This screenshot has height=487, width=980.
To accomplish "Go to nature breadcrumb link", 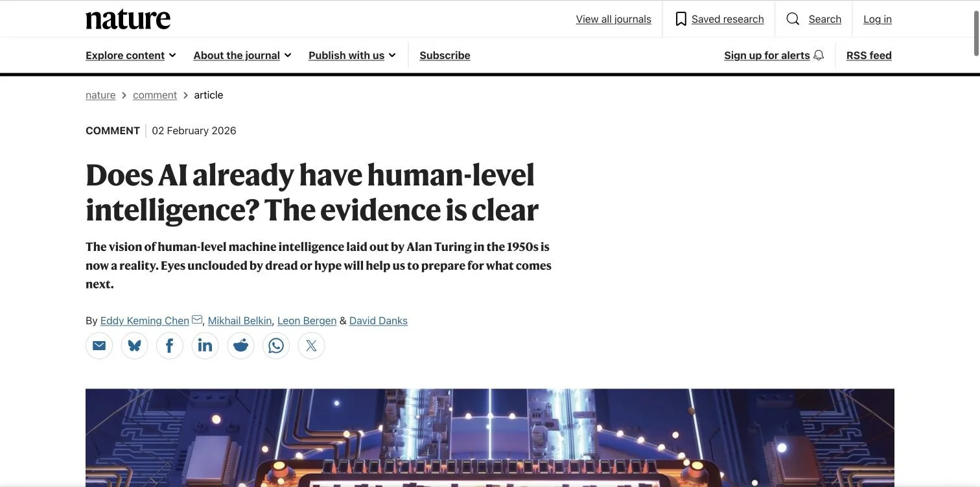I will pos(100,95).
